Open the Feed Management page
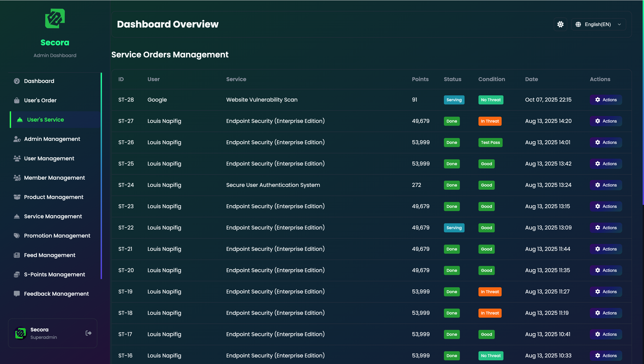The width and height of the screenshot is (644, 364). pos(49,255)
